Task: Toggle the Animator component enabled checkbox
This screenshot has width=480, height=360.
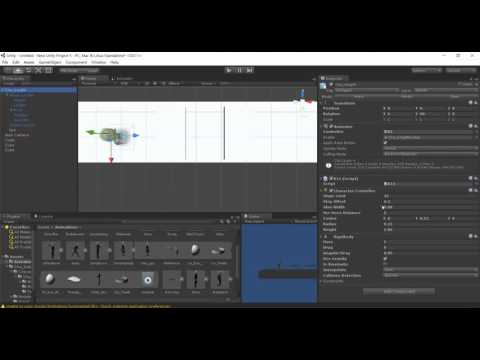Action: coord(331,126)
